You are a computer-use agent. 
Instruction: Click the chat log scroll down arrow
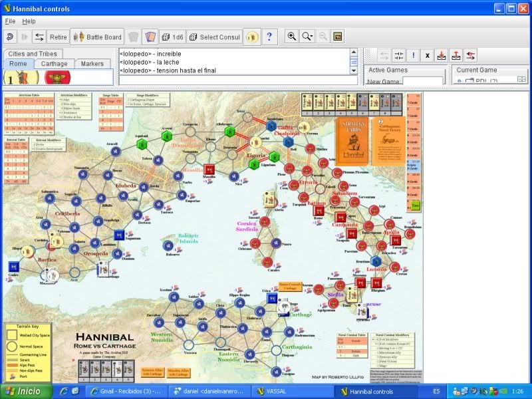(354, 70)
